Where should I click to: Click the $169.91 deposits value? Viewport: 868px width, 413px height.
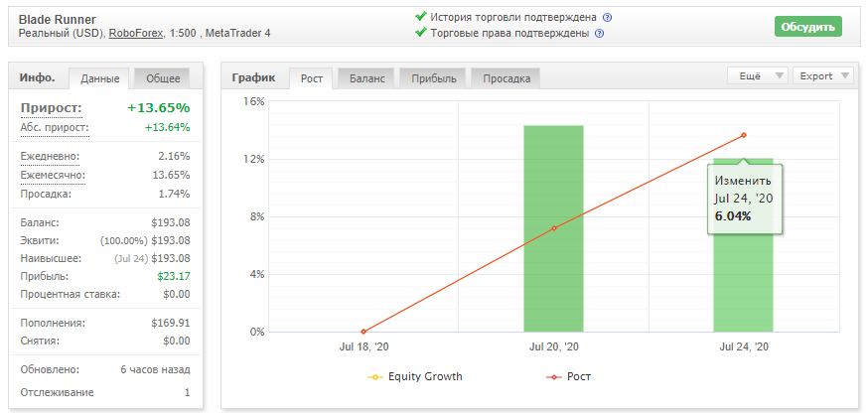point(171,324)
